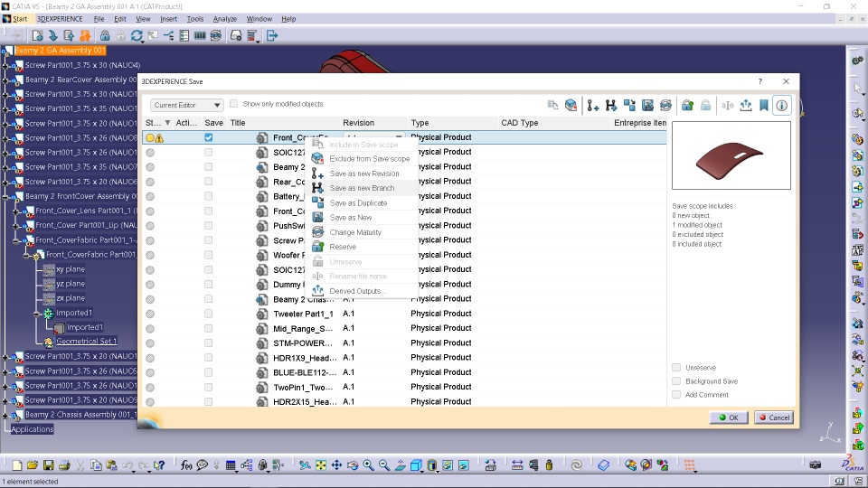
Task: Click the Reserve green lock toolbar icon
Action: 687,105
